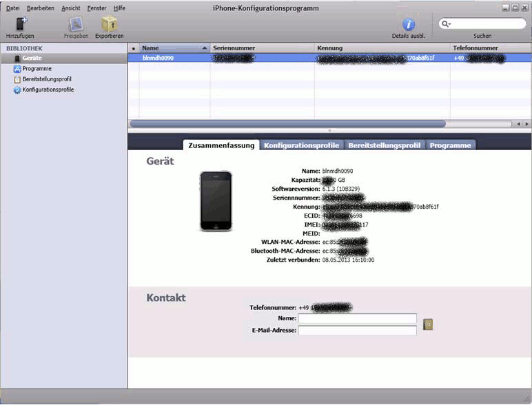Viewport: 532px width, 405px height.
Task: Open the address book icon beside Name
Action: [428, 324]
